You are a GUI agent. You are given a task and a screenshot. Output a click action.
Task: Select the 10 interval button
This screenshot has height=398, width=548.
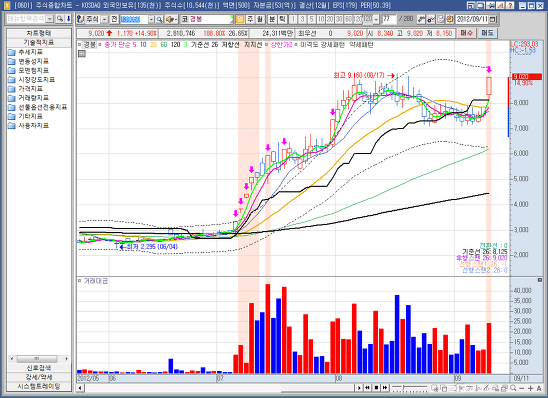click(321, 19)
